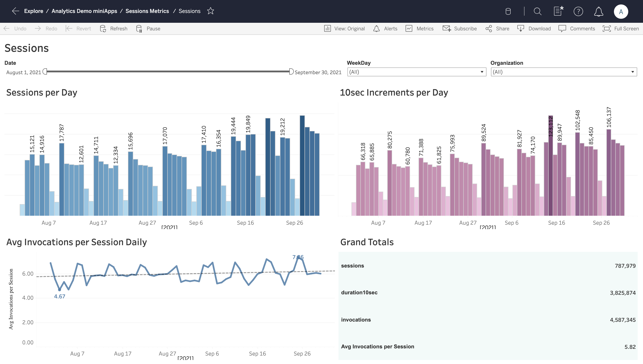The height and width of the screenshot is (364, 643).
Task: Open the search magnifier icon
Action: pyautogui.click(x=537, y=11)
